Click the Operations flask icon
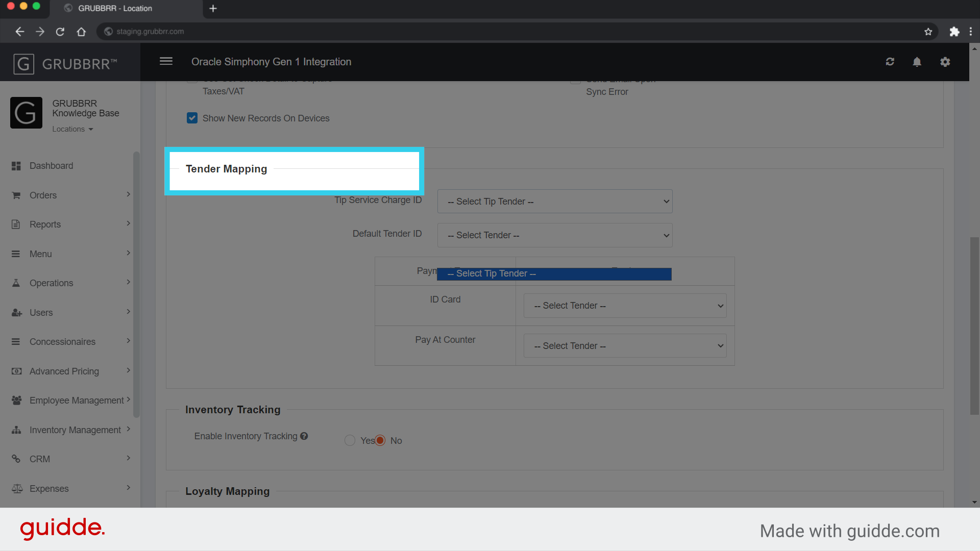This screenshot has width=980, height=551. click(16, 283)
